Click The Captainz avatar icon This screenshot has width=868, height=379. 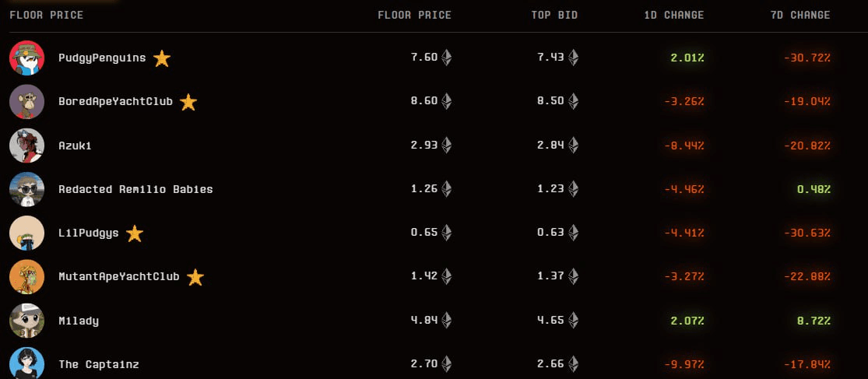pyautogui.click(x=26, y=363)
